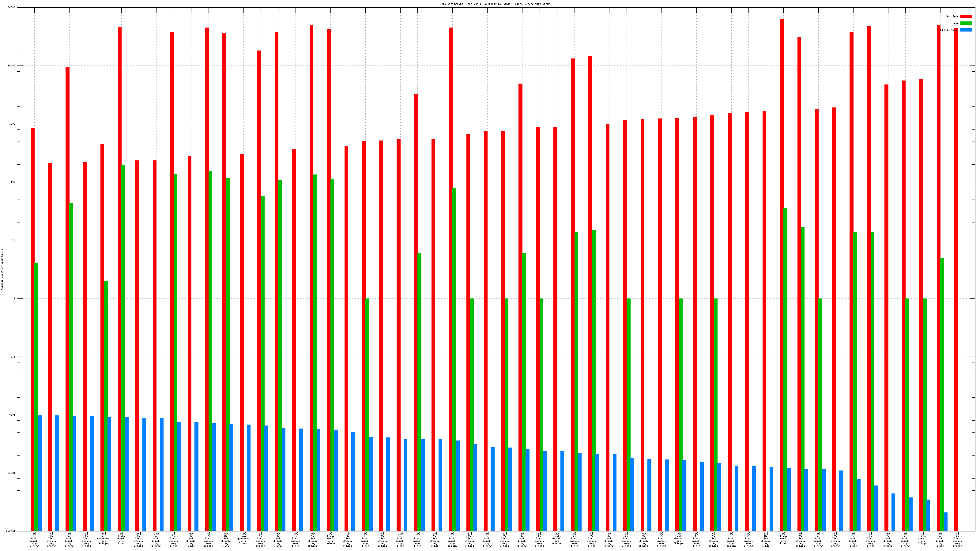Click the '10@ zen.spamhaus.org 6 hops' x-axis label
980x551 pixels.
[x=104, y=539]
